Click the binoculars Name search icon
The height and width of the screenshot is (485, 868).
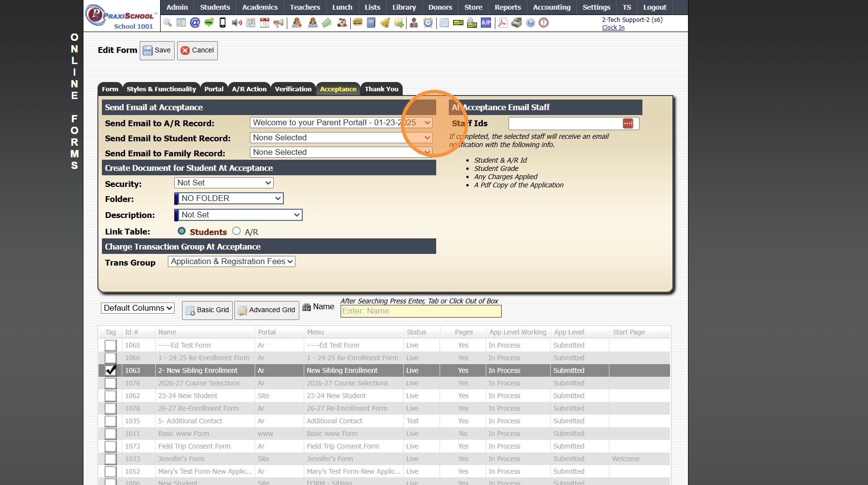click(307, 307)
